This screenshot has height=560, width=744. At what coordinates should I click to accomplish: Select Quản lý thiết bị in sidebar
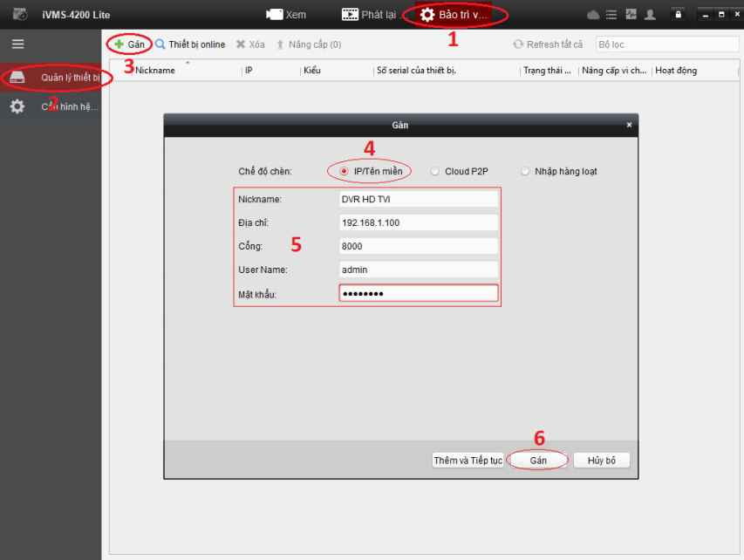pos(58,77)
